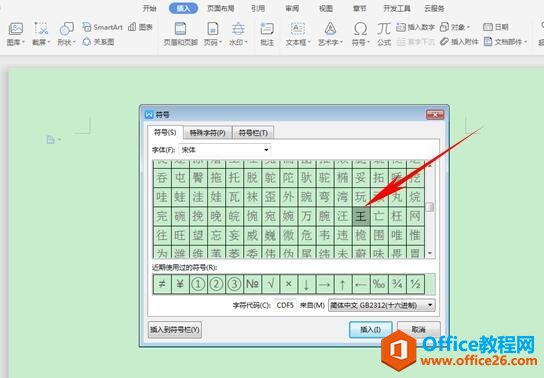544x378 pixels.
Task: Open the 审阅 ribbon tab
Action: click(292, 8)
